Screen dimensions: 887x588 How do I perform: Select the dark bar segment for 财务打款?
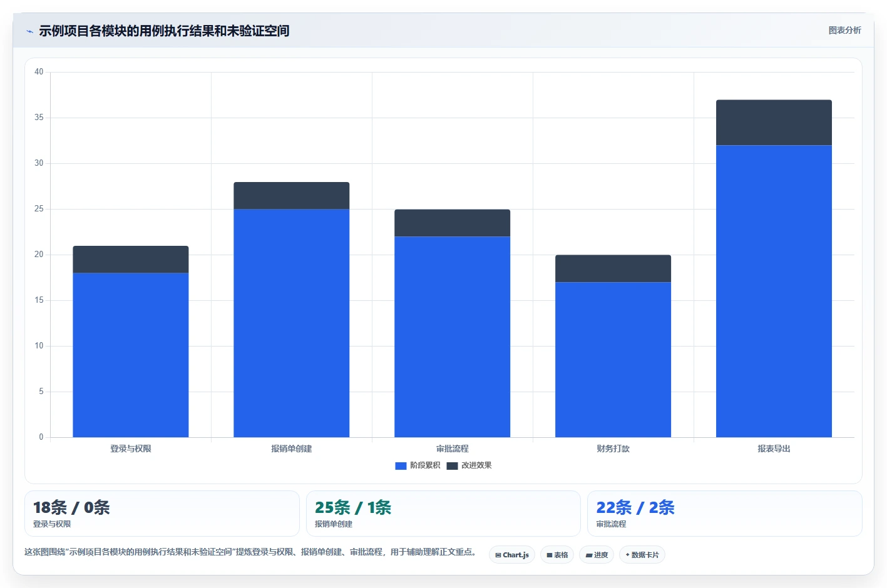(x=613, y=268)
